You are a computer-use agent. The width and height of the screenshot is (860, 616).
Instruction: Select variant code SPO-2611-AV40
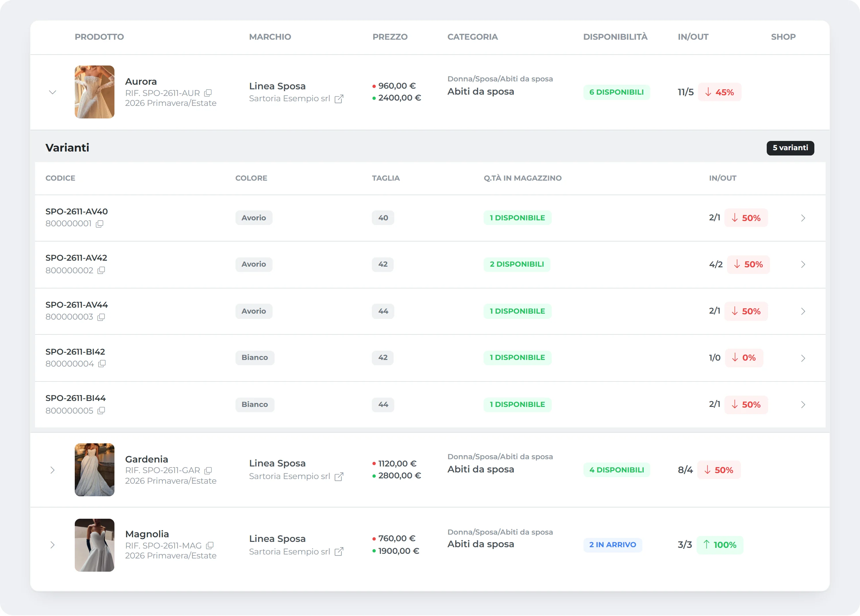click(77, 212)
